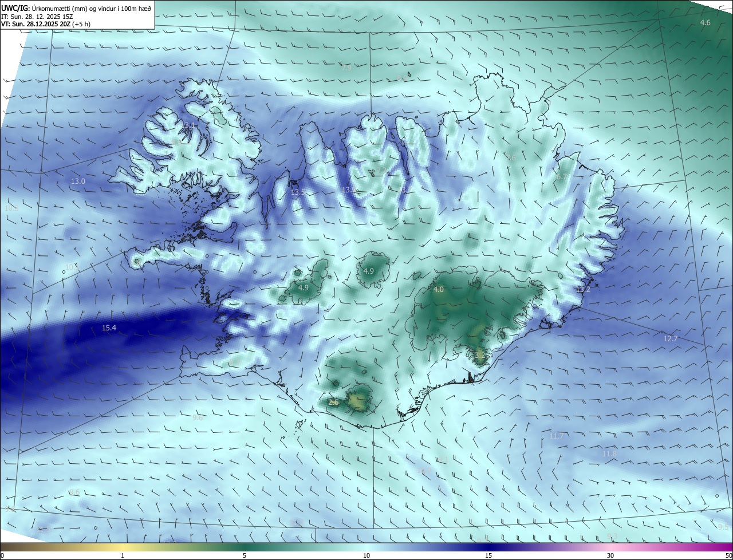Screen dimensions: 733x560
Task: Click the 15.4 value label
Action: point(109,328)
